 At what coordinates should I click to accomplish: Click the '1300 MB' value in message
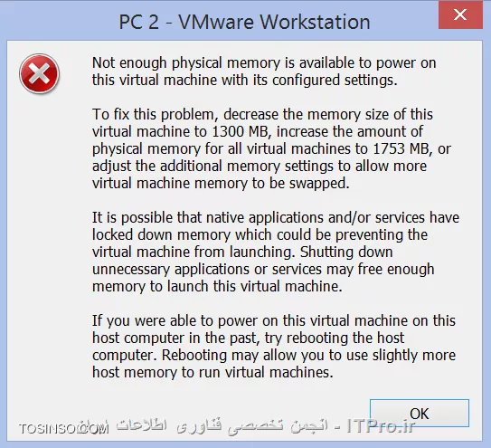tap(240, 131)
